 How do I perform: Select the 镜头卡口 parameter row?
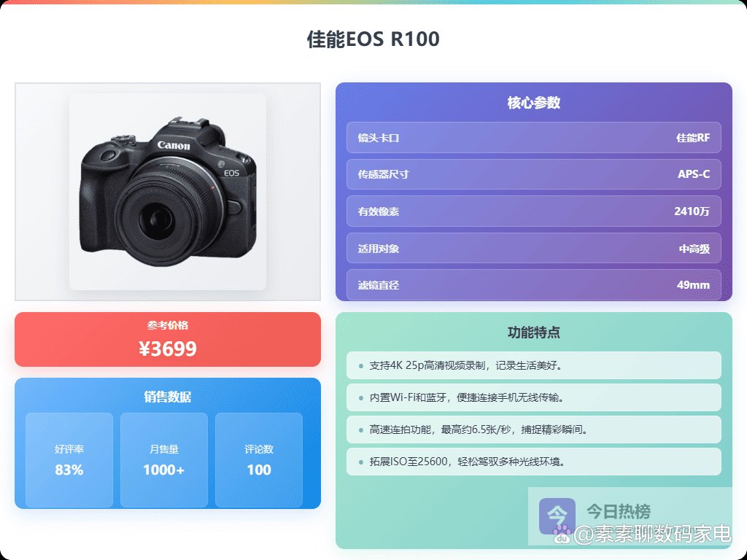[x=533, y=138]
